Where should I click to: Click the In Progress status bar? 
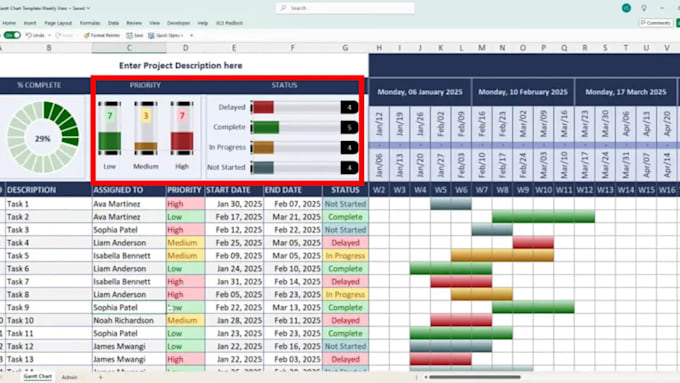click(304, 147)
